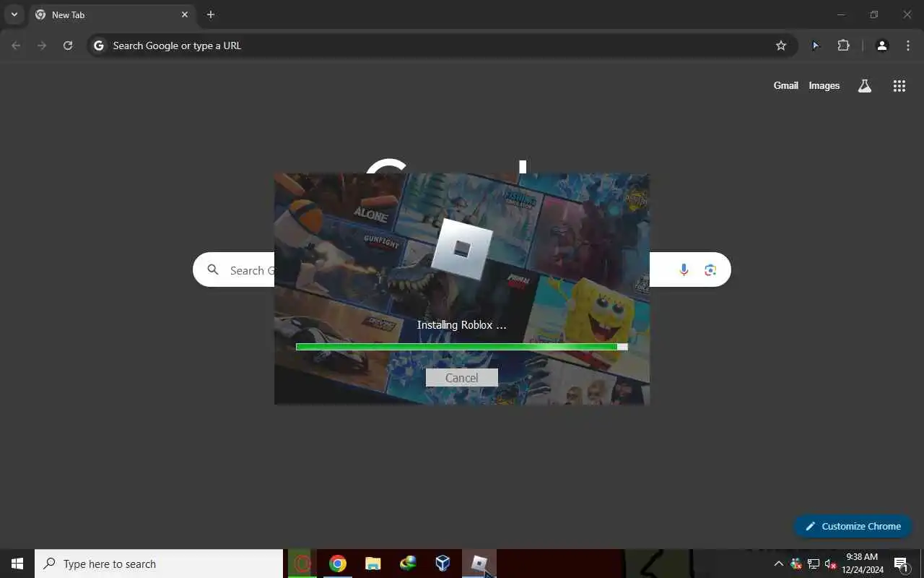Click the muted volume tray icon

click(830, 564)
